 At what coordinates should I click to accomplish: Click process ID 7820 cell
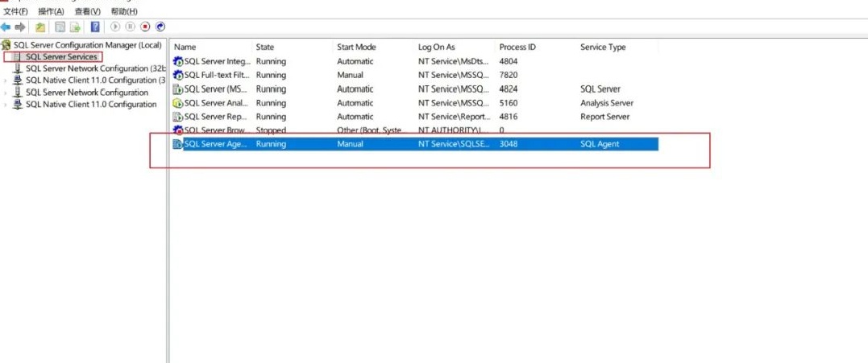(x=509, y=75)
